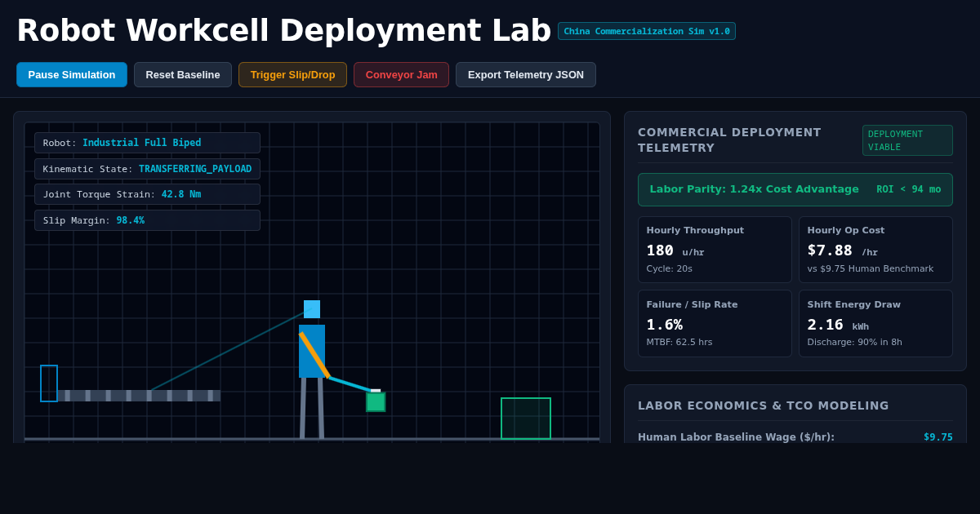
Task: Click the blue source rack at conveyor start
Action: pos(49,383)
